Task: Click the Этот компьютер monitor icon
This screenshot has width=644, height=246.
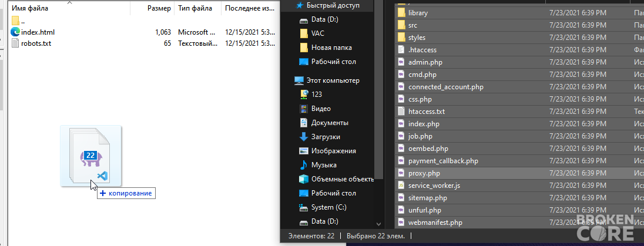Action: [299, 80]
